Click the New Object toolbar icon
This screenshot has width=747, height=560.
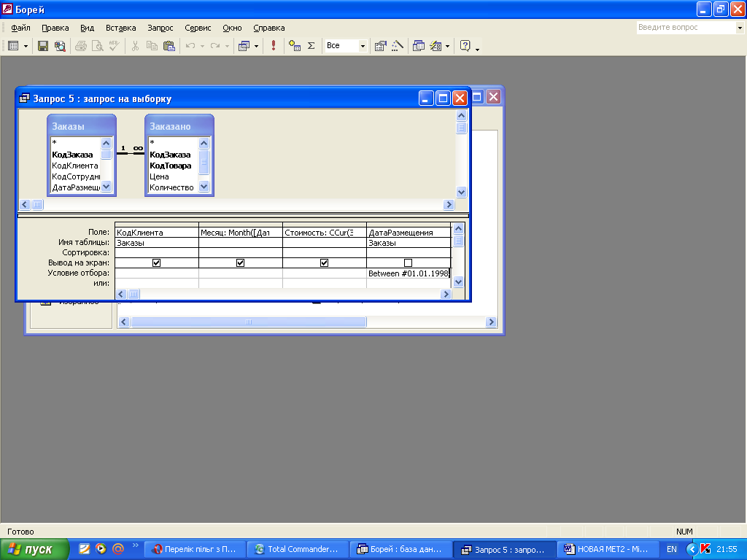tap(436, 46)
